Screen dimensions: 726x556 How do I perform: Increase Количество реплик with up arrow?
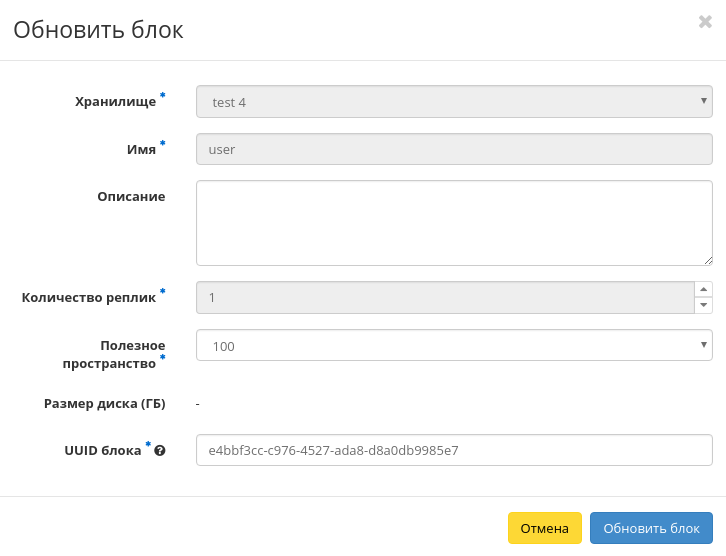coord(704,290)
